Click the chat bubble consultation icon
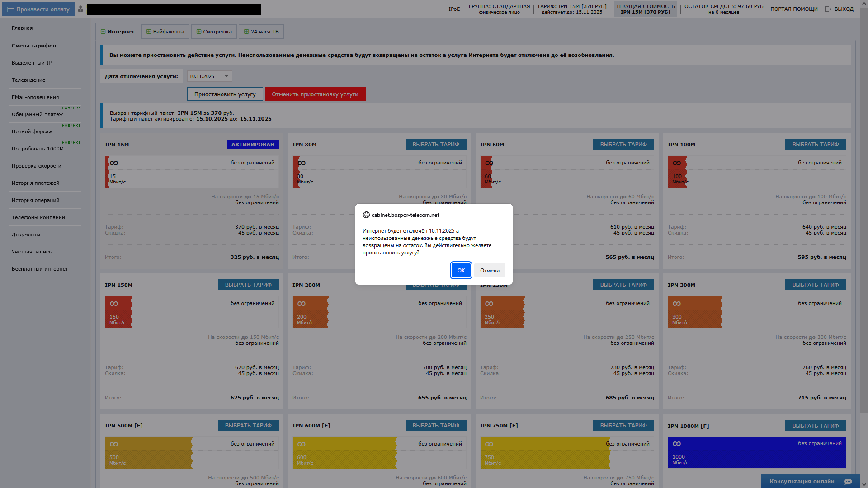The width and height of the screenshot is (868, 488). 848,481
